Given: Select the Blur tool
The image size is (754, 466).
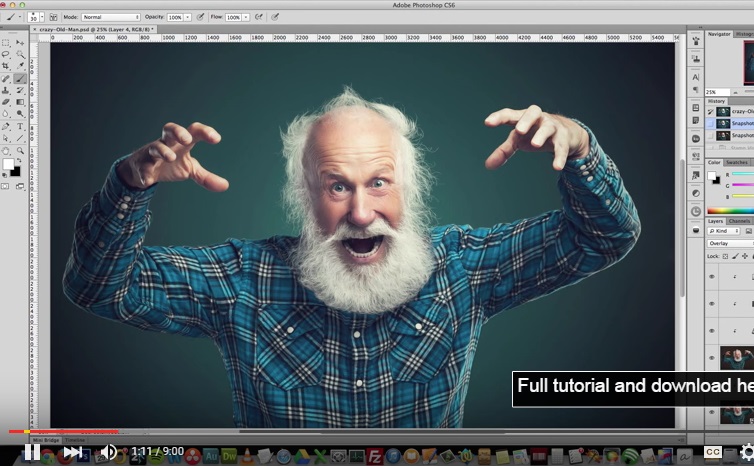Looking at the screenshot, I should point(6,114).
